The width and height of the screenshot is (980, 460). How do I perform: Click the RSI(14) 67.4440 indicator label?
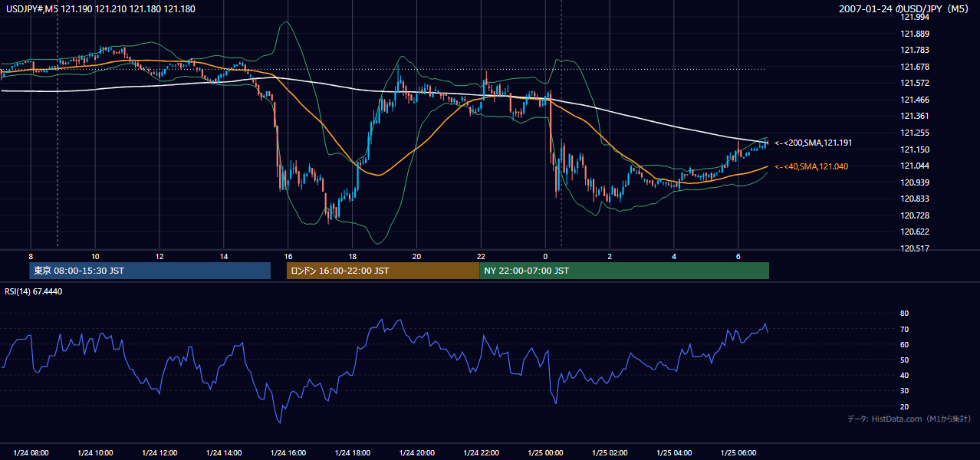click(x=32, y=291)
